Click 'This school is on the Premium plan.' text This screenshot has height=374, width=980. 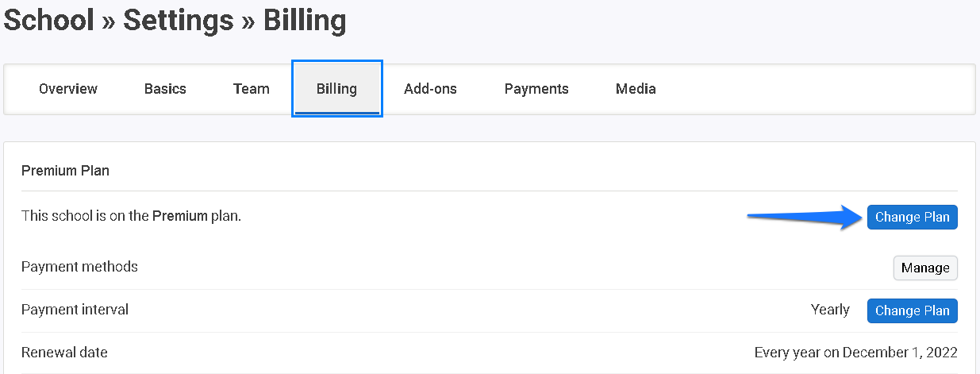131,215
